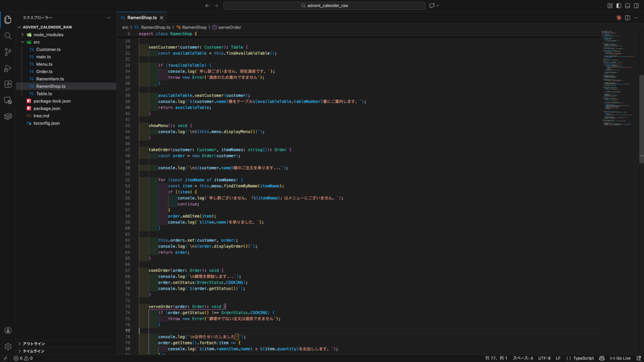Select the RamenShop.ts editor tab
The width and height of the screenshot is (644, 362).
point(142,18)
